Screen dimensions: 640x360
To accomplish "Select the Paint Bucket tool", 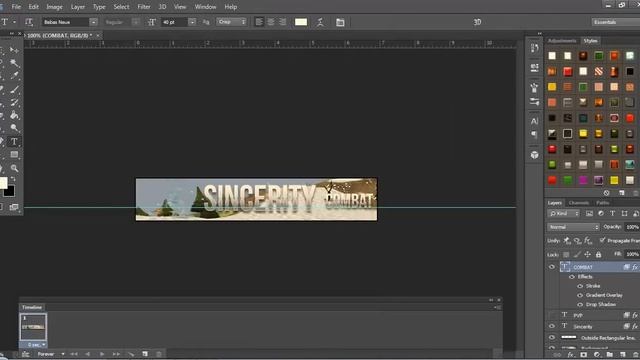I will click(14, 116).
